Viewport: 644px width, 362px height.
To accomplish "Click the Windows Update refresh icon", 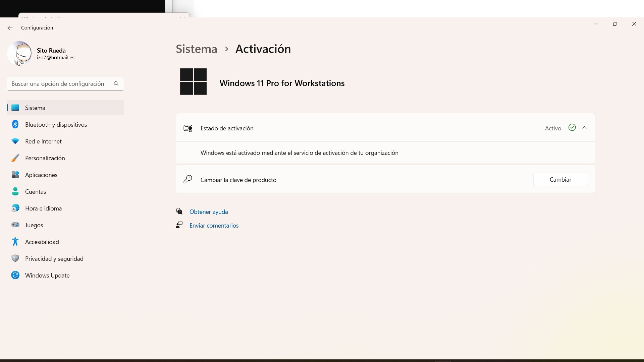I will click(x=15, y=275).
